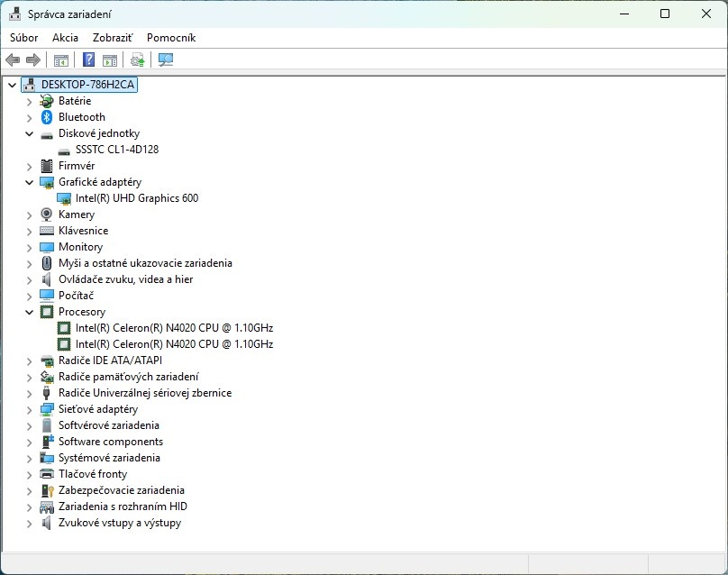Expand the Batérie category
The image size is (728, 575).
[28, 100]
